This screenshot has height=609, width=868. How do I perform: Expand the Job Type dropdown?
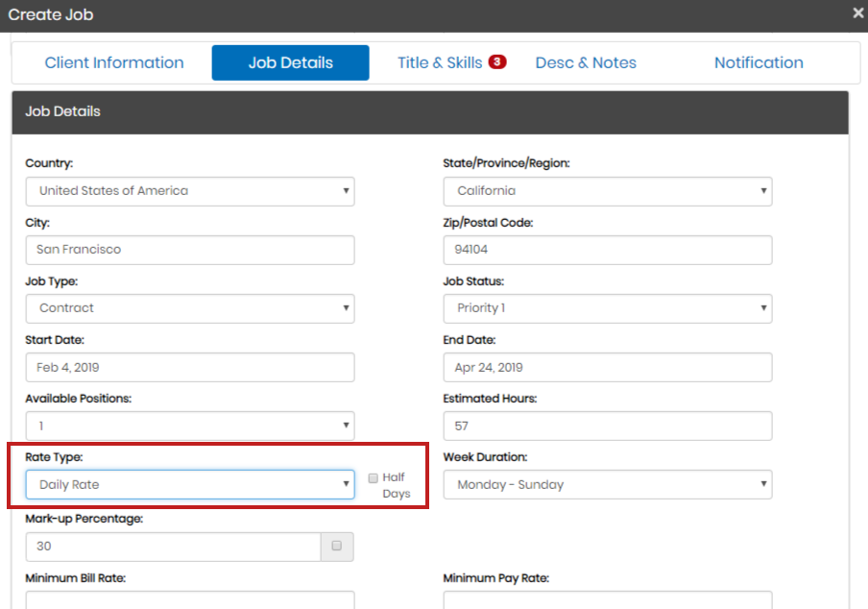189,308
